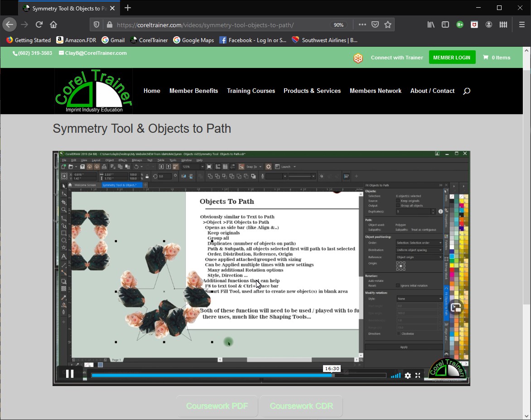Open a new browser tab
The height and width of the screenshot is (420, 531).
128,8
